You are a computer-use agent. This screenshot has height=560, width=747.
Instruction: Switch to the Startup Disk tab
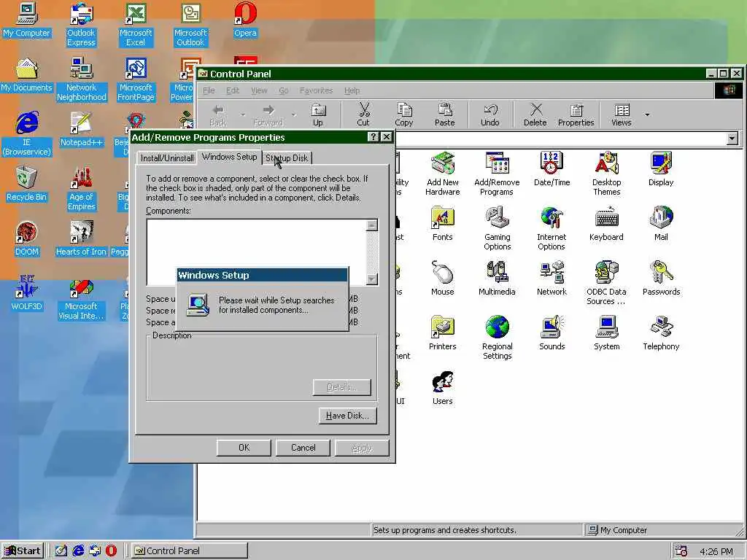point(287,158)
